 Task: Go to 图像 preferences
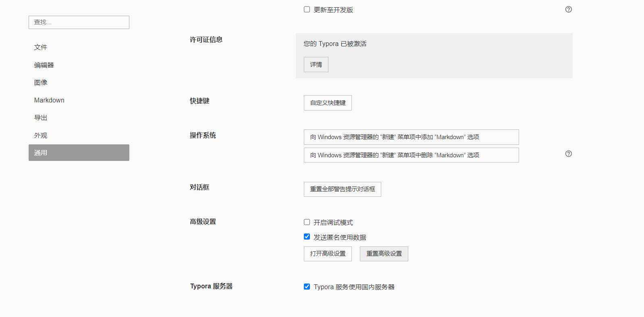tap(41, 82)
